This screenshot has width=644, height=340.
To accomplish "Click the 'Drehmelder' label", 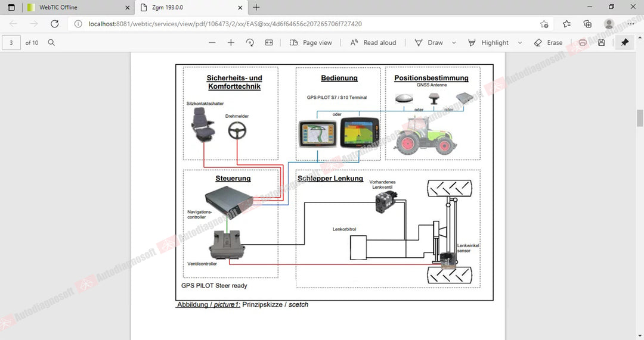I will 237,116.
